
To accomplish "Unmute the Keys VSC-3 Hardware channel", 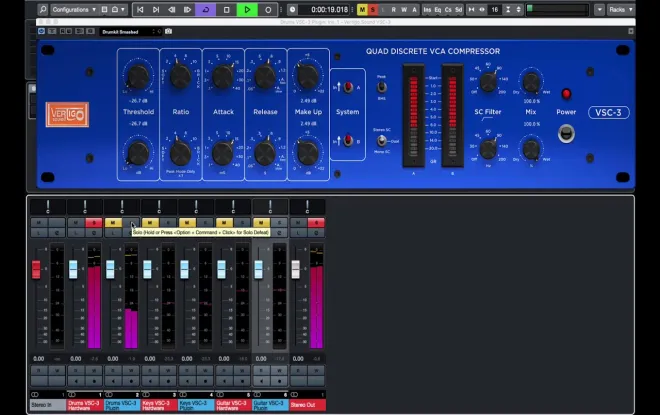I will (150, 222).
